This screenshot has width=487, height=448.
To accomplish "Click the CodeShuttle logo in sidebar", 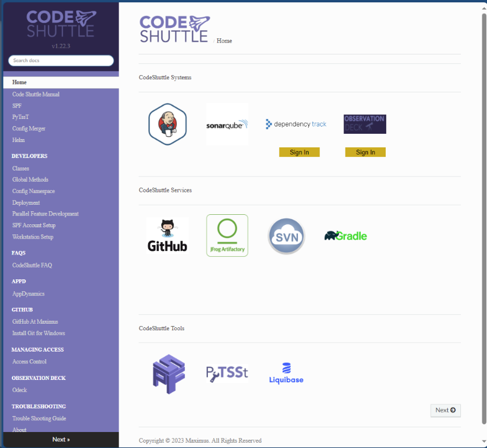I will click(x=61, y=24).
